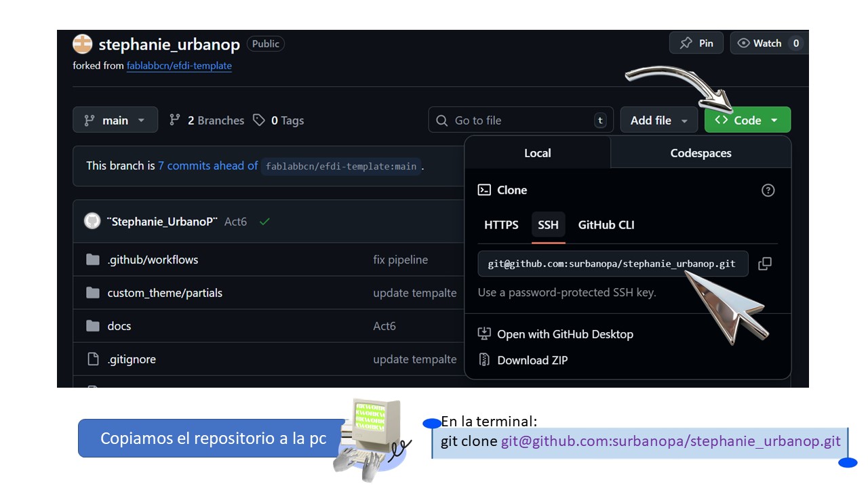Open the main branch dropdown
This screenshot has width=868, height=488.
pyautogui.click(x=115, y=120)
